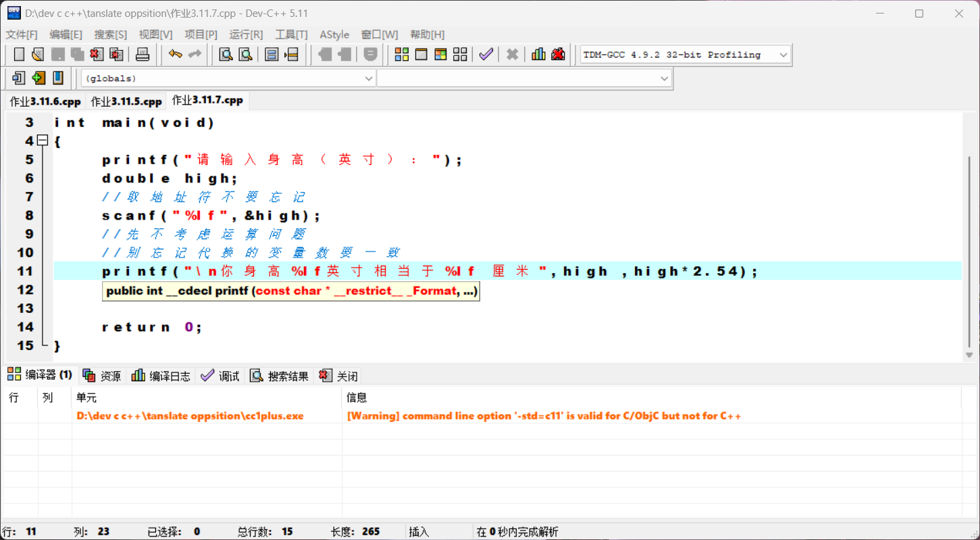980x540 pixels.
Task: Open the 工具[T] menu
Action: pos(291,34)
